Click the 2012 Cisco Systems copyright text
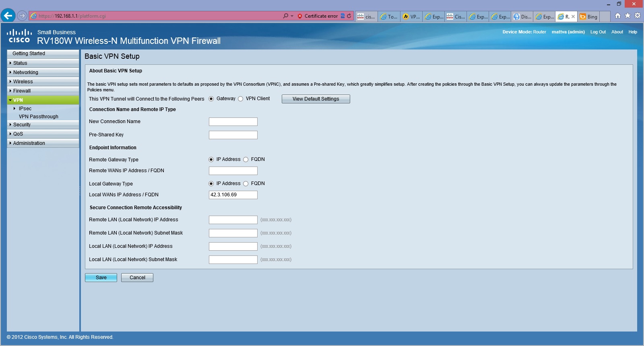The height and width of the screenshot is (346, 644). pos(60,337)
